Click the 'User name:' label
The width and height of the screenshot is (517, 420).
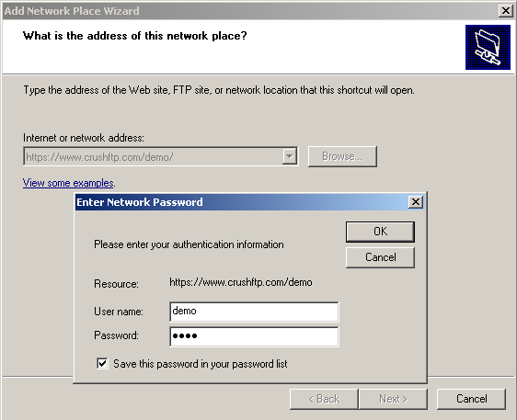tap(119, 312)
